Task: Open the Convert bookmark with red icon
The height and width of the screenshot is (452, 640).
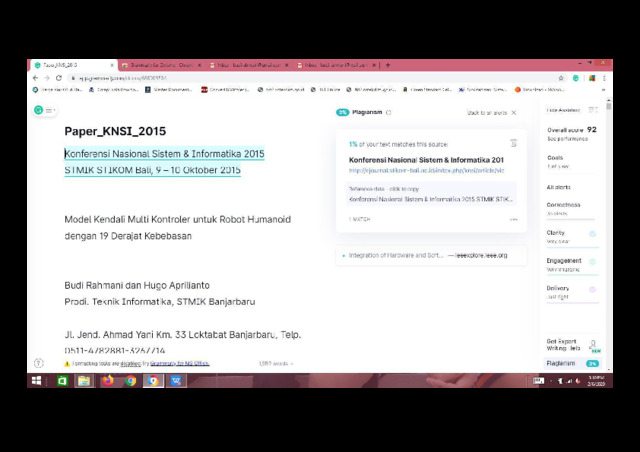Action: click(225, 89)
